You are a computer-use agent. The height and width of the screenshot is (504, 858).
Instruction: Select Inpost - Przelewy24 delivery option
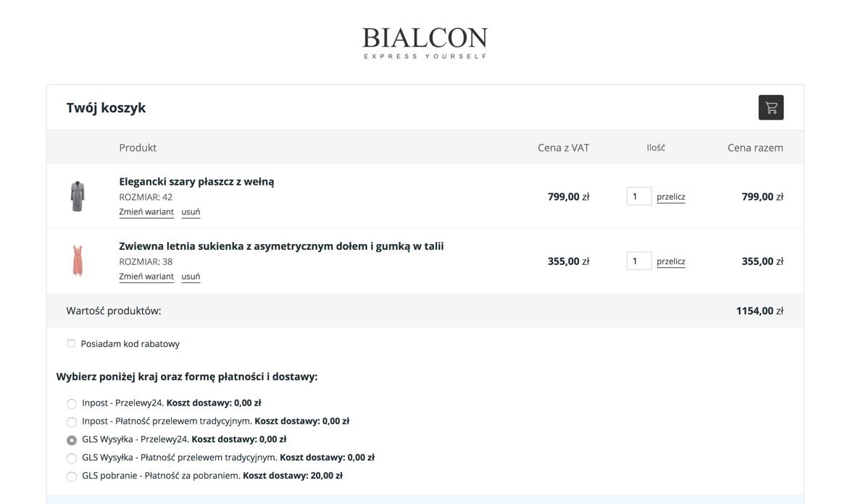coord(72,404)
